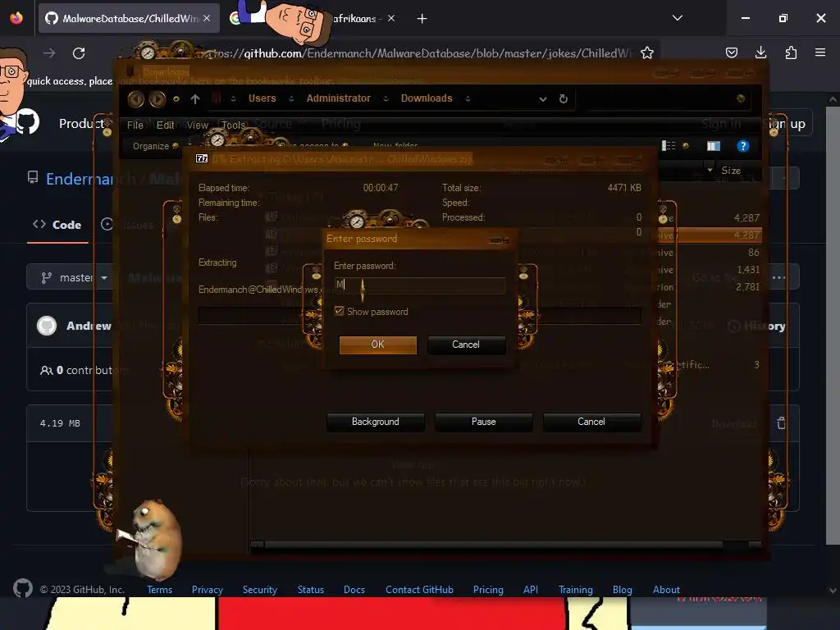Open the Firefox application hamburger menu
840x630 pixels.
coord(820,52)
